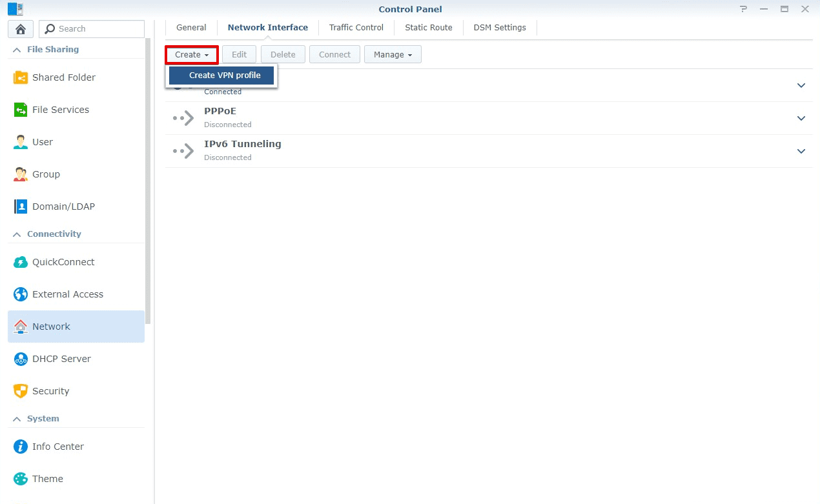Click the home icon above the sidebar
Screen dimensions: 820x504
click(x=20, y=29)
